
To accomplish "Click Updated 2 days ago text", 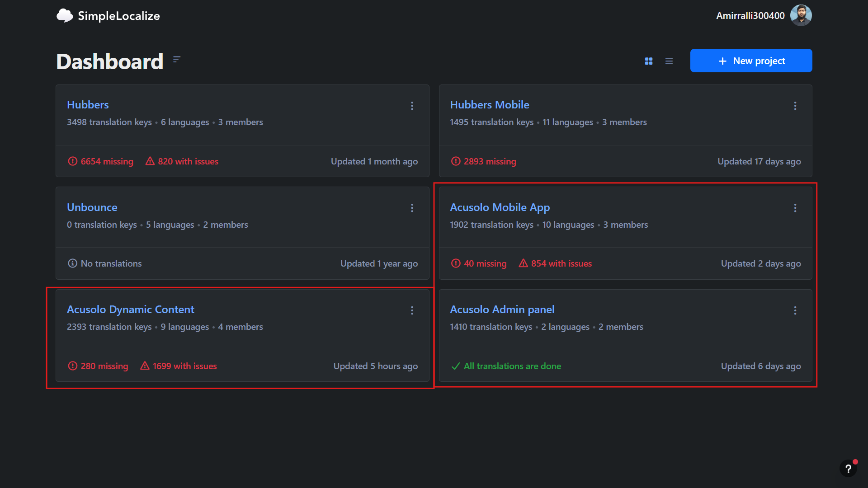I will pos(761,263).
